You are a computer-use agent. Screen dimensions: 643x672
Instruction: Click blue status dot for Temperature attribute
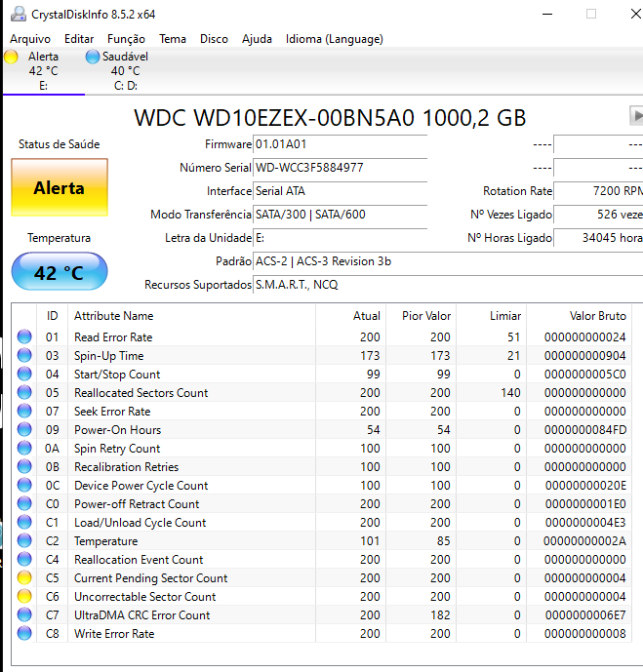(x=24, y=540)
